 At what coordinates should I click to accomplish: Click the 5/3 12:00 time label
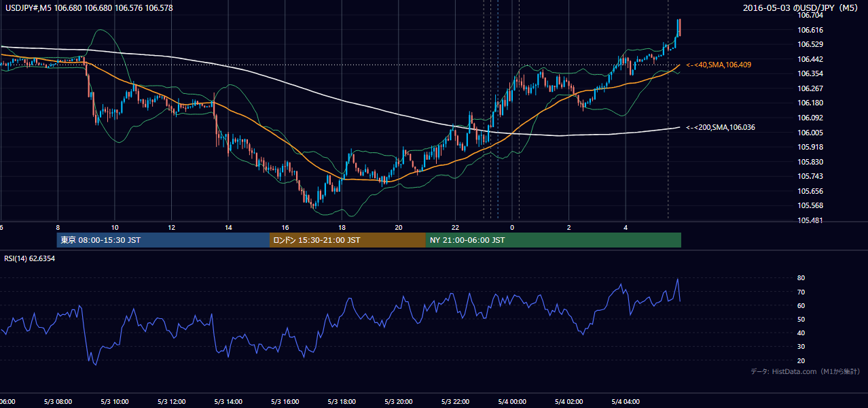tap(171, 401)
